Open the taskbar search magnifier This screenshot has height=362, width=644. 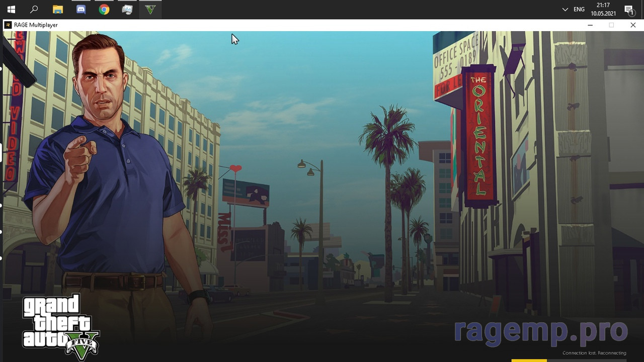point(34,9)
